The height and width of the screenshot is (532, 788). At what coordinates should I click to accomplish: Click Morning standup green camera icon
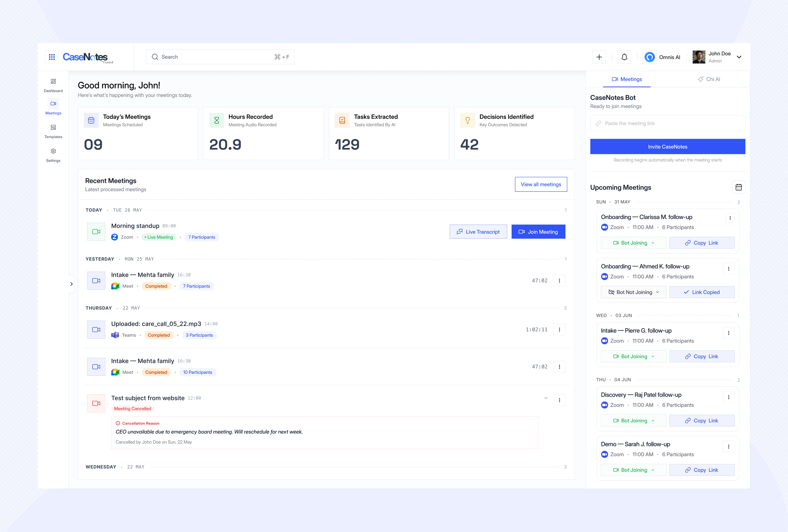(x=96, y=232)
